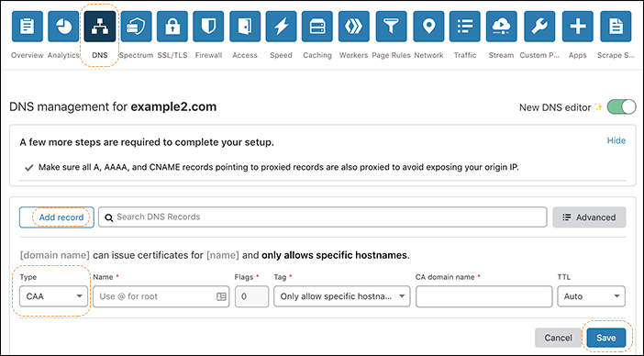Image resolution: width=644 pixels, height=356 pixels.
Task: Open the Speed lightning bolt icon
Action: [x=281, y=27]
